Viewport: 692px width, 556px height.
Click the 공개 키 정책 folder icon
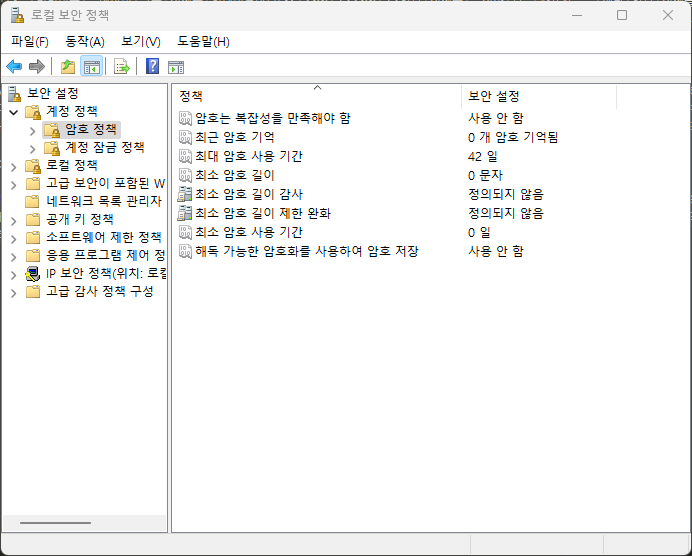pyautogui.click(x=32, y=220)
